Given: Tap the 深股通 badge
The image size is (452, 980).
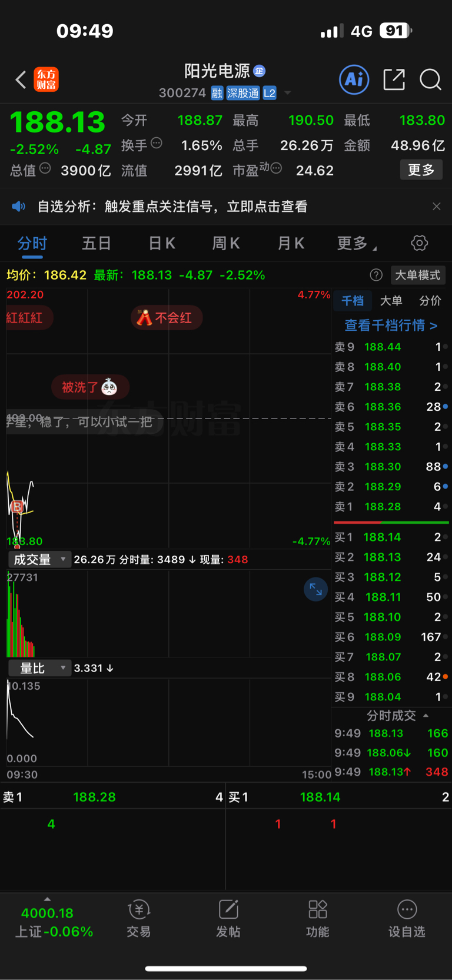Looking at the screenshot, I should pyautogui.click(x=243, y=93).
